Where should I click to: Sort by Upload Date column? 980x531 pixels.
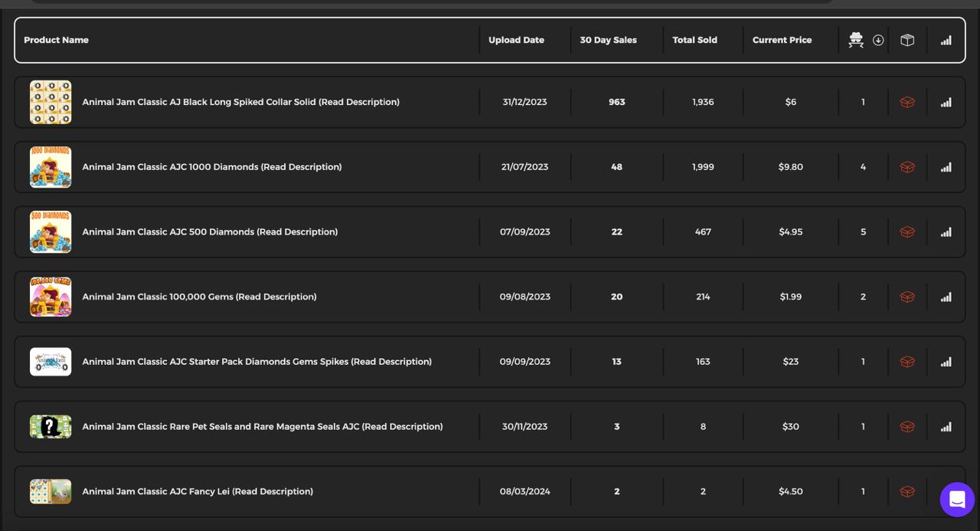(x=517, y=40)
